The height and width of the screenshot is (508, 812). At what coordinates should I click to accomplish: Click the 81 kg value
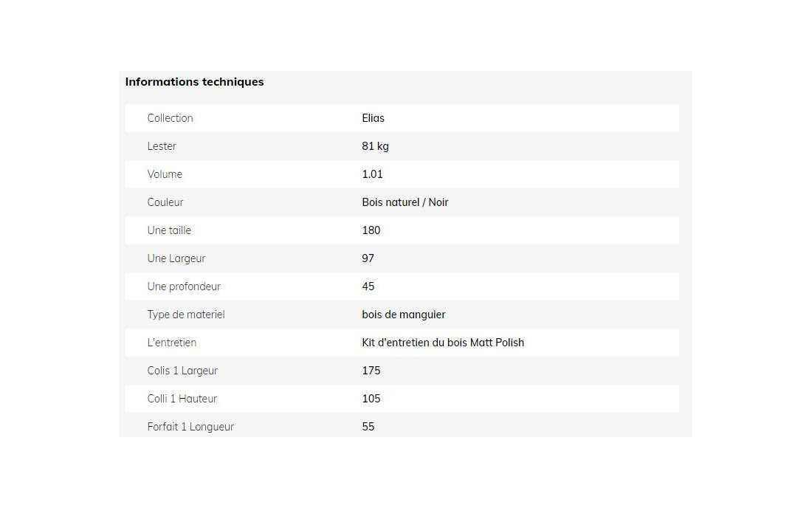(x=375, y=146)
